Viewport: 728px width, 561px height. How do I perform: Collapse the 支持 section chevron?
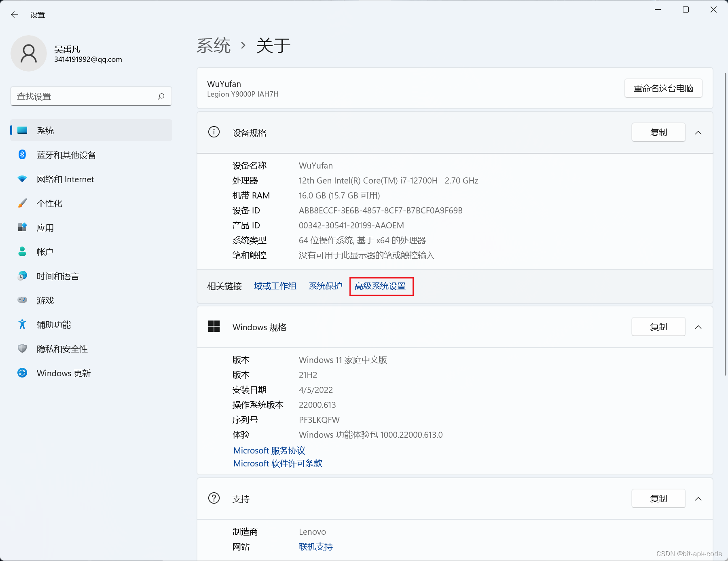[x=698, y=499]
